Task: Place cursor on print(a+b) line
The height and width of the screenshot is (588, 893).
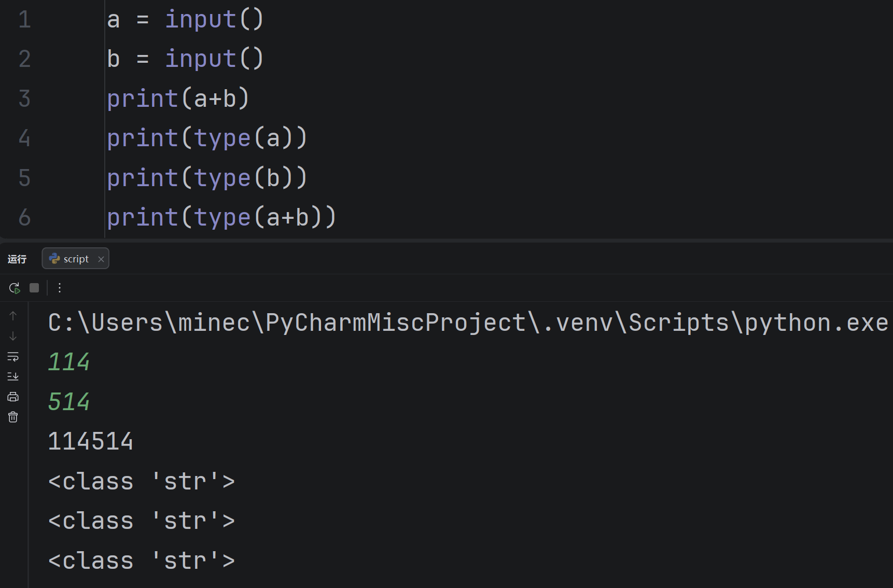Action: (x=178, y=99)
